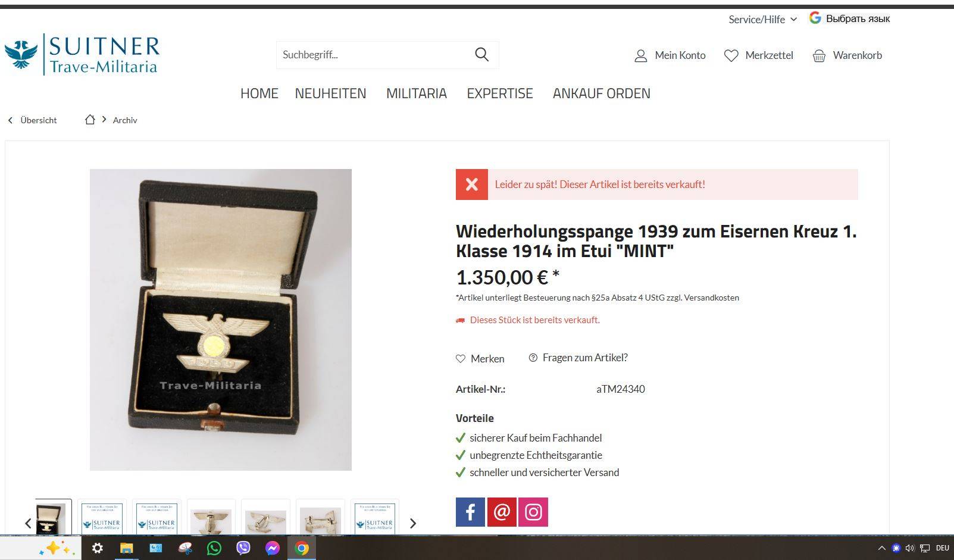Click the Suitner Trave-Militaria logo

(x=82, y=54)
